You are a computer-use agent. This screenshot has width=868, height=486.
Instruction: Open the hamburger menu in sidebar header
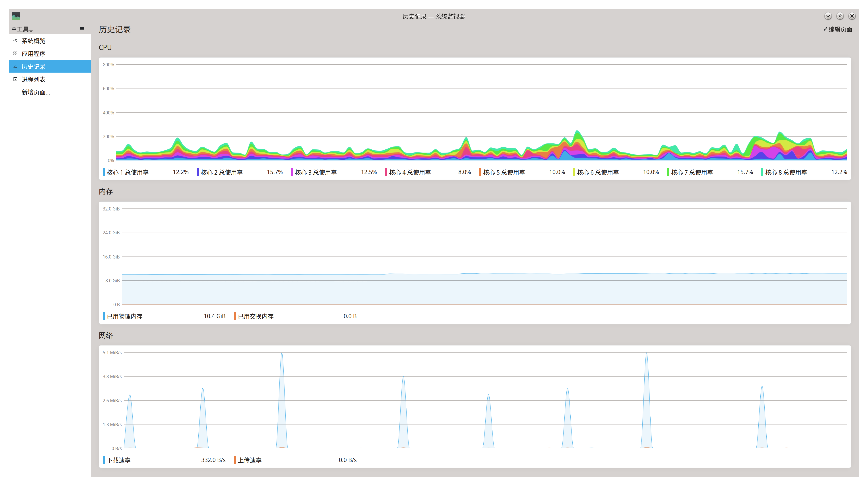pos(82,29)
